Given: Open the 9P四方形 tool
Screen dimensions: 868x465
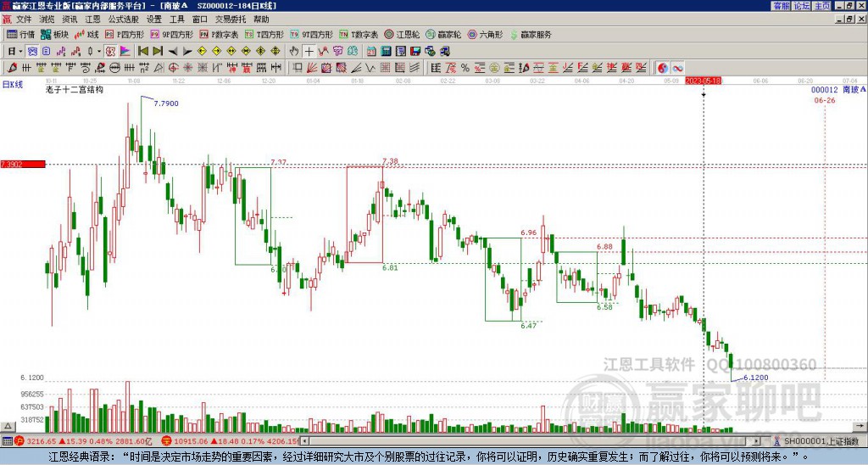Looking at the screenshot, I should coord(171,34).
